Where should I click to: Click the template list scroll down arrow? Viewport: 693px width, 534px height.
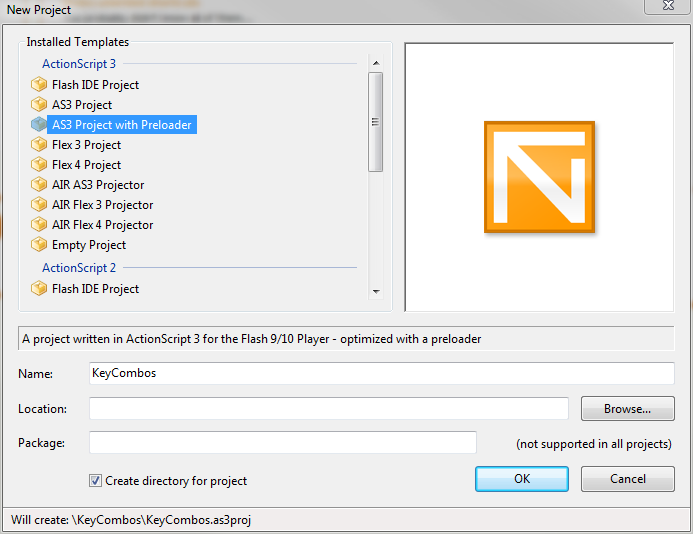tap(376, 291)
